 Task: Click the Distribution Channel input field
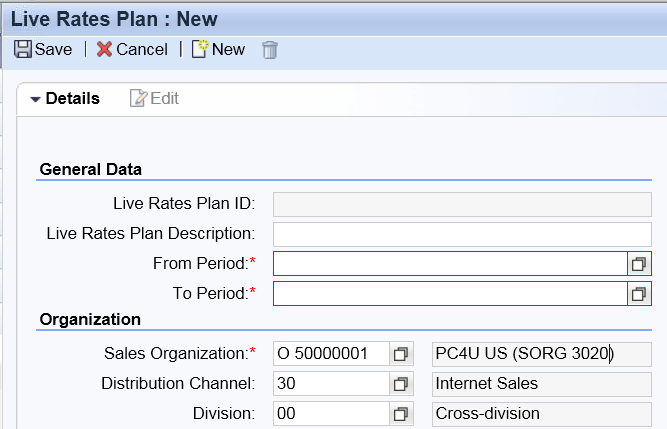coord(331,384)
